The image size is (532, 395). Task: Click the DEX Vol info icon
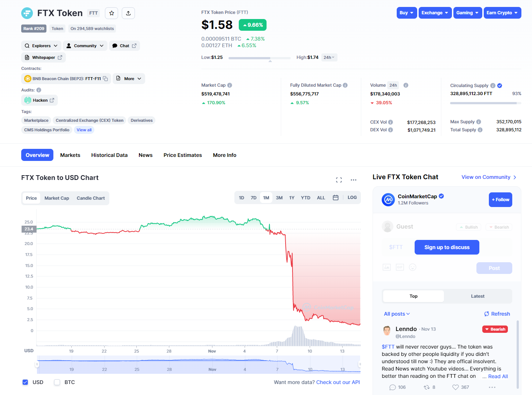tap(390, 130)
